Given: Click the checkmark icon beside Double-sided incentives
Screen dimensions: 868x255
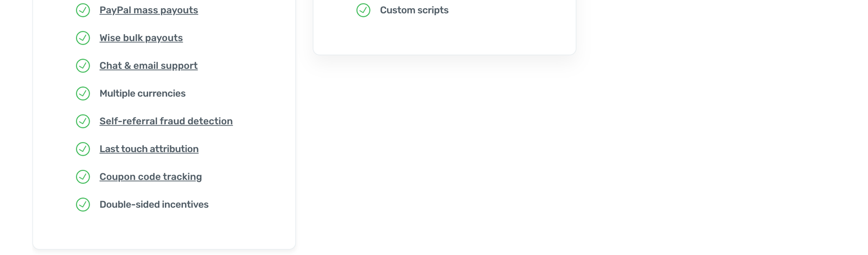Looking at the screenshot, I should coord(83,205).
